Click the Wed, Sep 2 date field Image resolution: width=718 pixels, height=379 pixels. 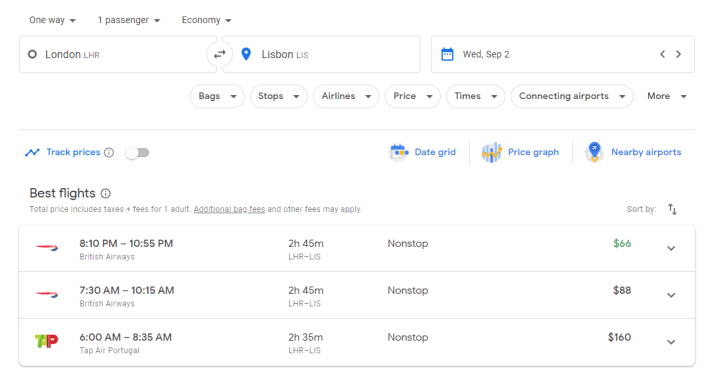563,54
